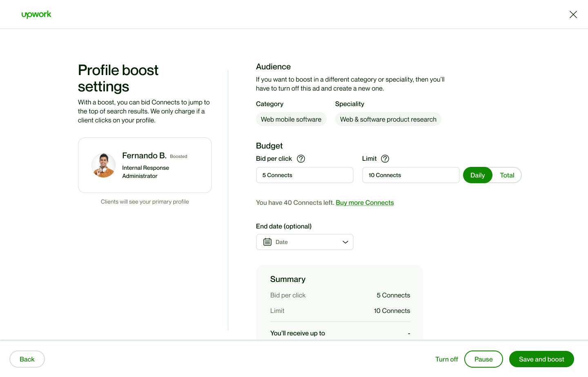Pause the profile boost

[x=483, y=359]
